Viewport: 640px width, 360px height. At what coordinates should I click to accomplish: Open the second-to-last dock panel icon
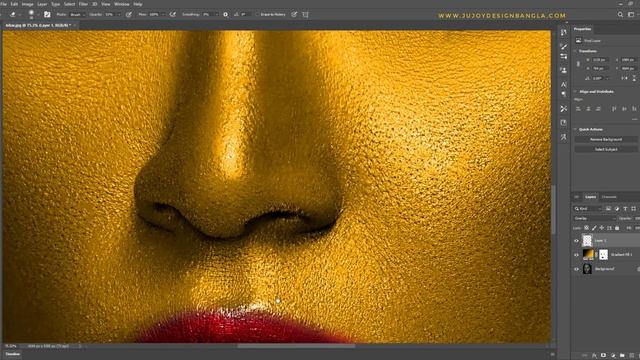564,123
